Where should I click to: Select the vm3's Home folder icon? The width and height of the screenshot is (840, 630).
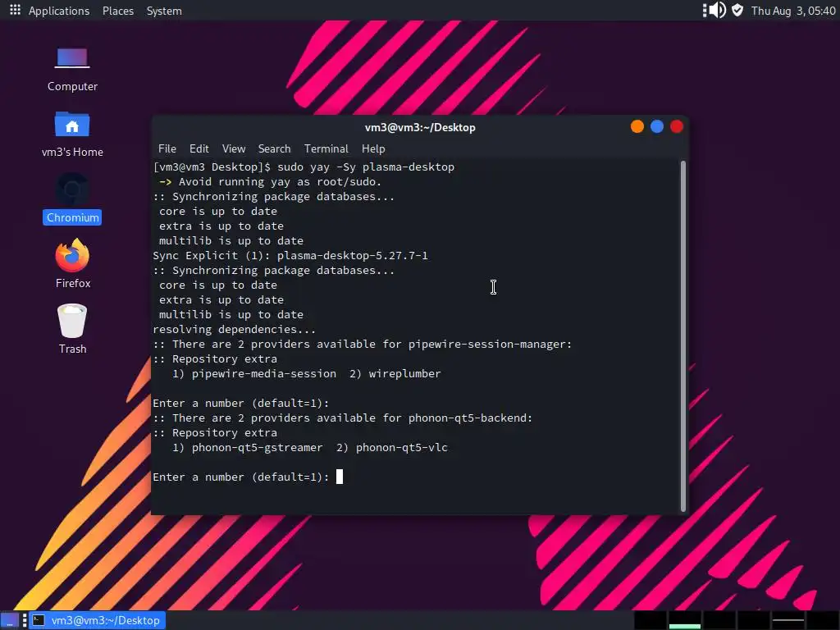[x=72, y=135]
